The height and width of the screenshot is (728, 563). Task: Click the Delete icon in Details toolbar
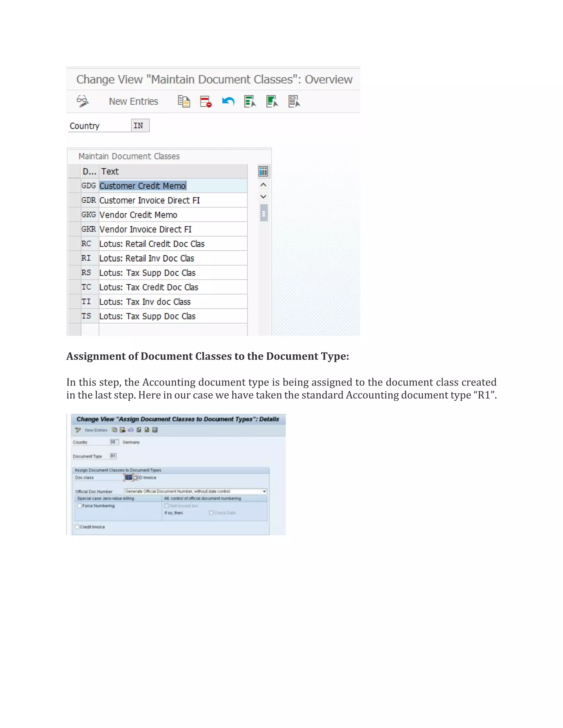click(x=123, y=430)
